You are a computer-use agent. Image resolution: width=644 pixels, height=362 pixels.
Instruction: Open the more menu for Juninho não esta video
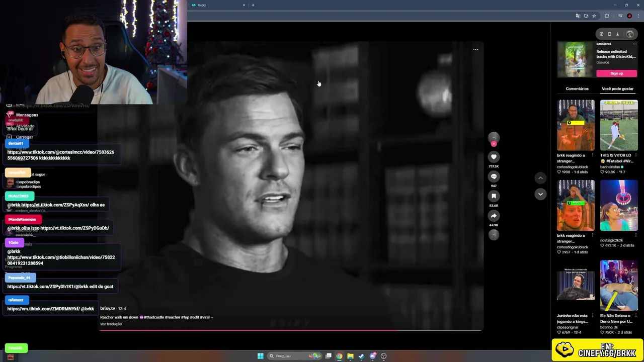click(x=592, y=316)
